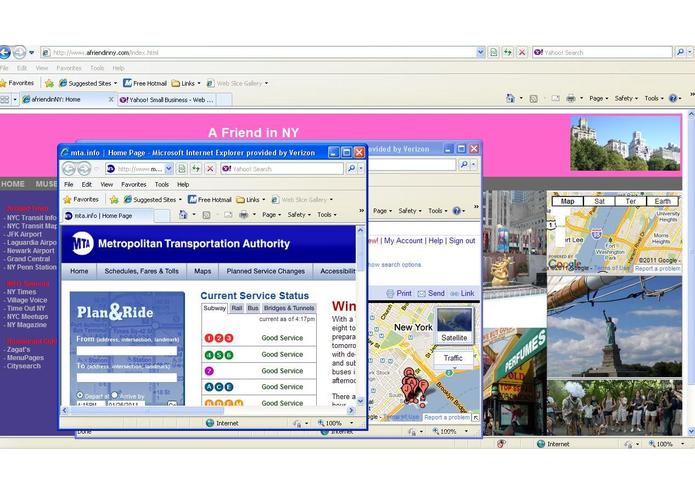
Task: Open Favorites menu in MTA window
Action: pyautogui.click(x=133, y=184)
